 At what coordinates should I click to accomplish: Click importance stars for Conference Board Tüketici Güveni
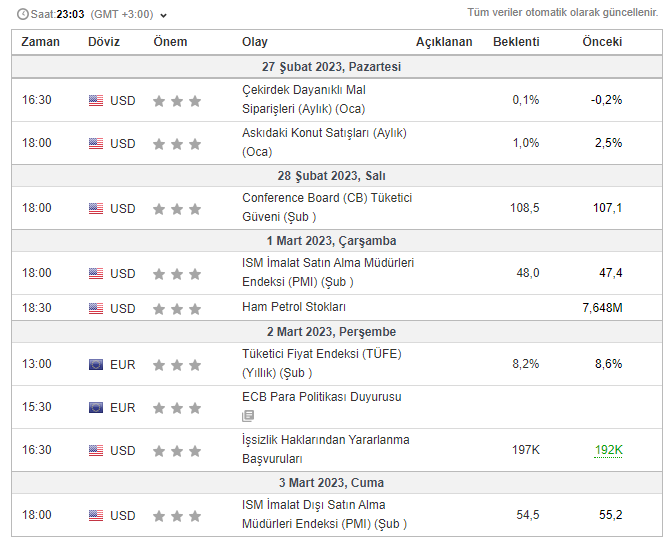(x=177, y=209)
